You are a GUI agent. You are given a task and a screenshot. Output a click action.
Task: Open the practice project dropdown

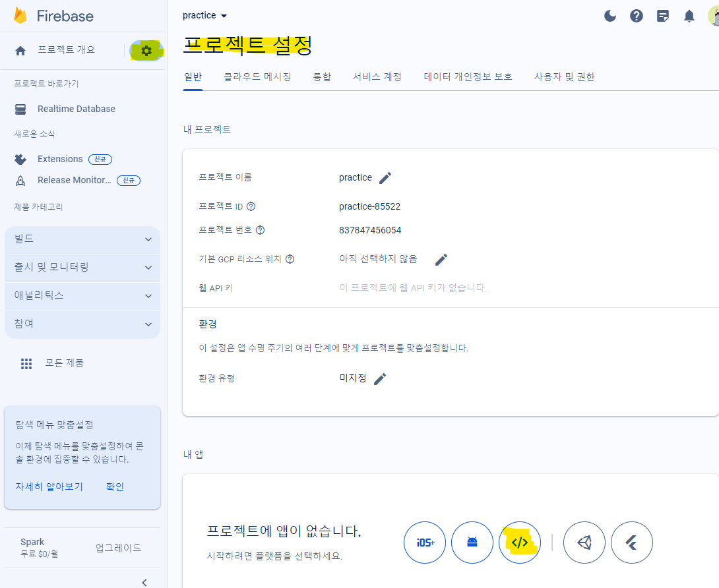coord(205,16)
